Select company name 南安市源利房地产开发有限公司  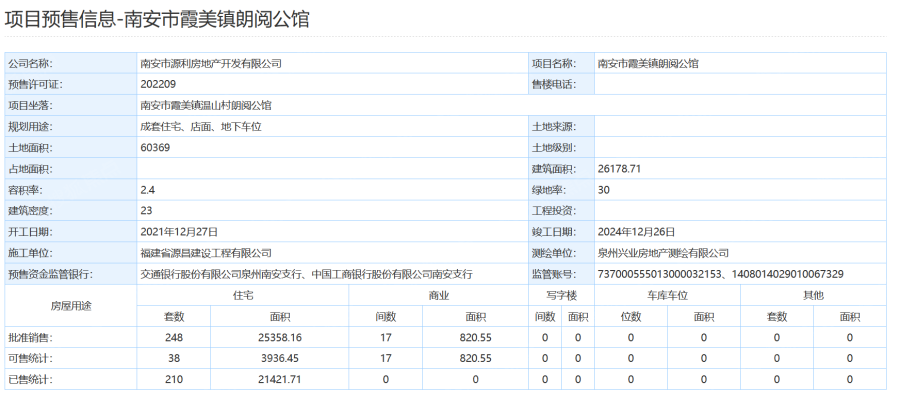click(211, 63)
